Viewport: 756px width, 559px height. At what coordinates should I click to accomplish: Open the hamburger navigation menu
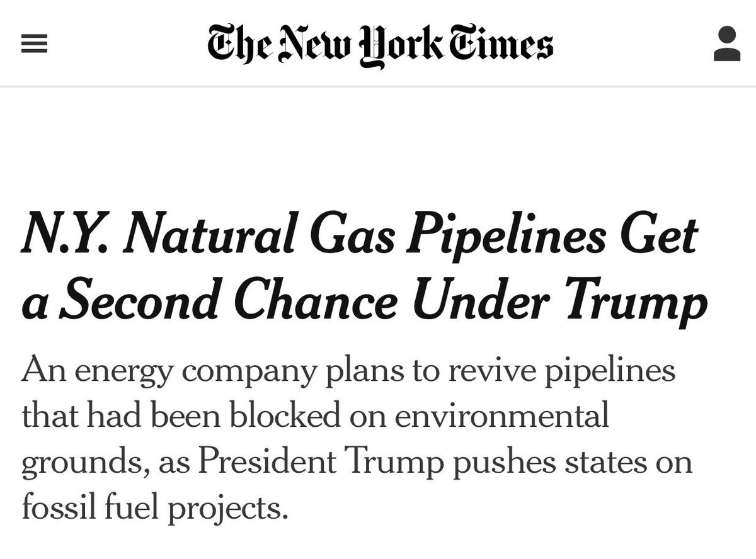pyautogui.click(x=35, y=43)
